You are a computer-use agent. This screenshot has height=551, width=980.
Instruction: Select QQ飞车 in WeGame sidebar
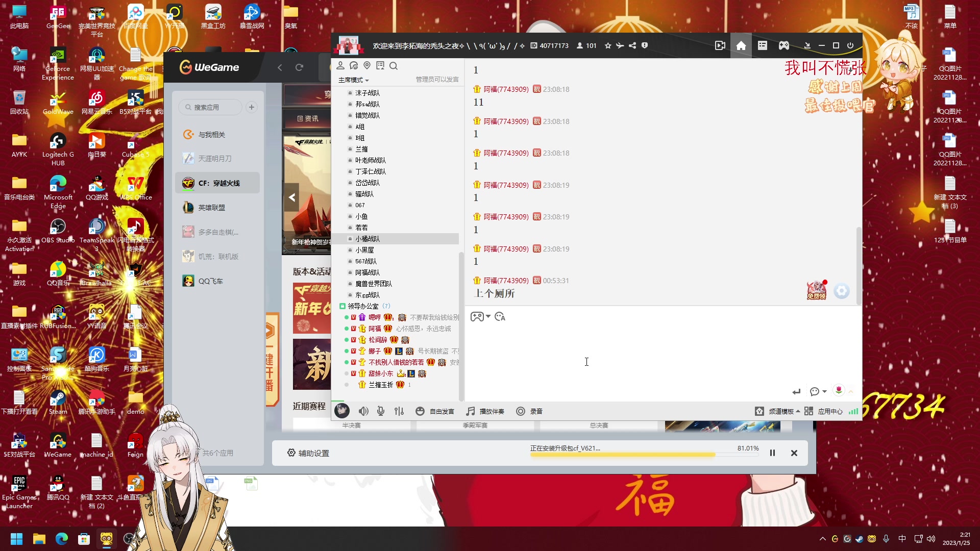coord(217,281)
